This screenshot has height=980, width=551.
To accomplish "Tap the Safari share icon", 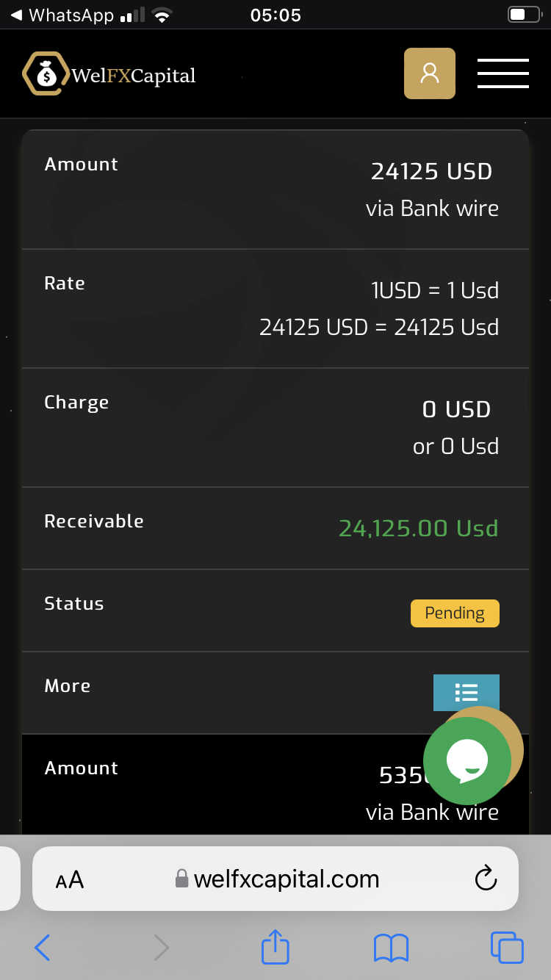I will pos(275,947).
